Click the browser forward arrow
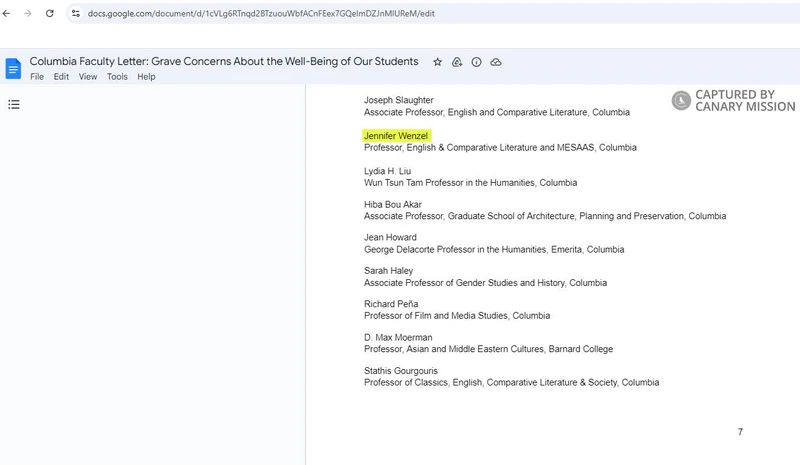800x465 pixels. click(27, 14)
